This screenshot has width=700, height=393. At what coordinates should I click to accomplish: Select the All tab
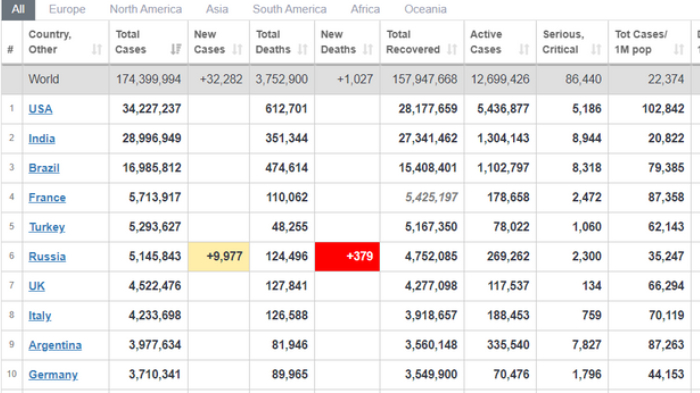(x=18, y=9)
